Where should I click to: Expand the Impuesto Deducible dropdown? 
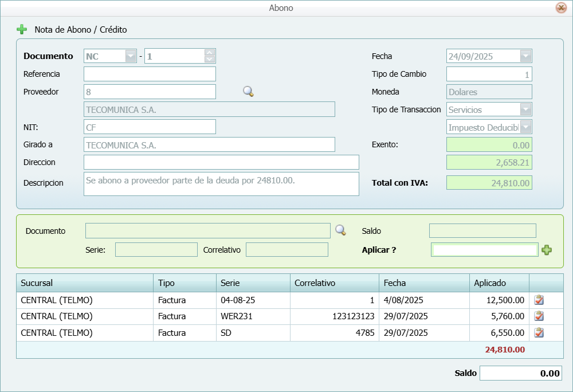tap(526, 127)
